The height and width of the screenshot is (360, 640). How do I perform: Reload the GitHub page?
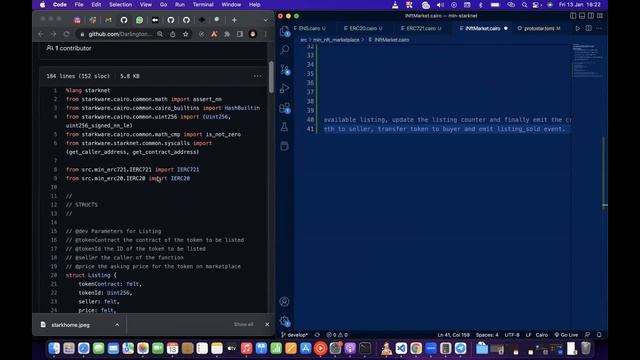tap(66, 34)
